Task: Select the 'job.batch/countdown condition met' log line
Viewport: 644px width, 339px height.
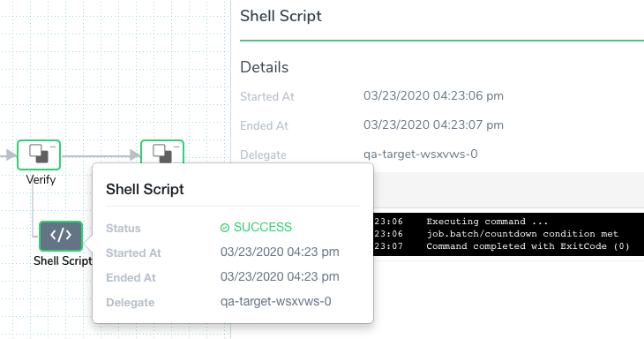Action: (x=522, y=234)
